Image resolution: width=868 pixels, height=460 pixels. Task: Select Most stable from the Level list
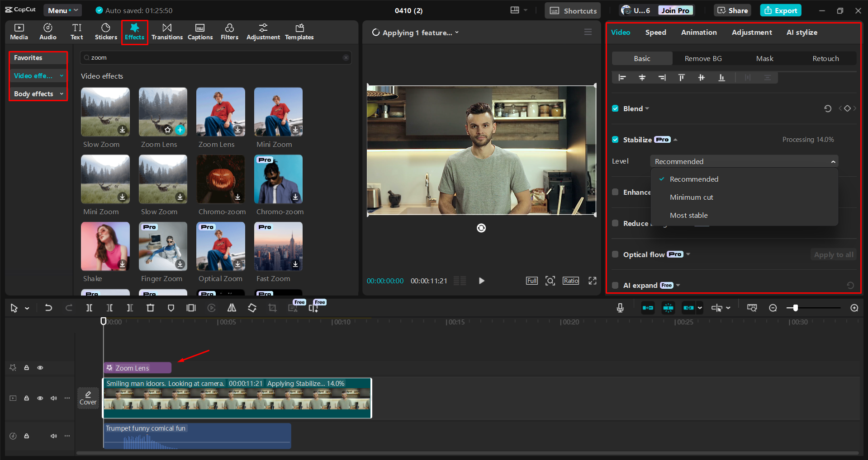pos(688,215)
